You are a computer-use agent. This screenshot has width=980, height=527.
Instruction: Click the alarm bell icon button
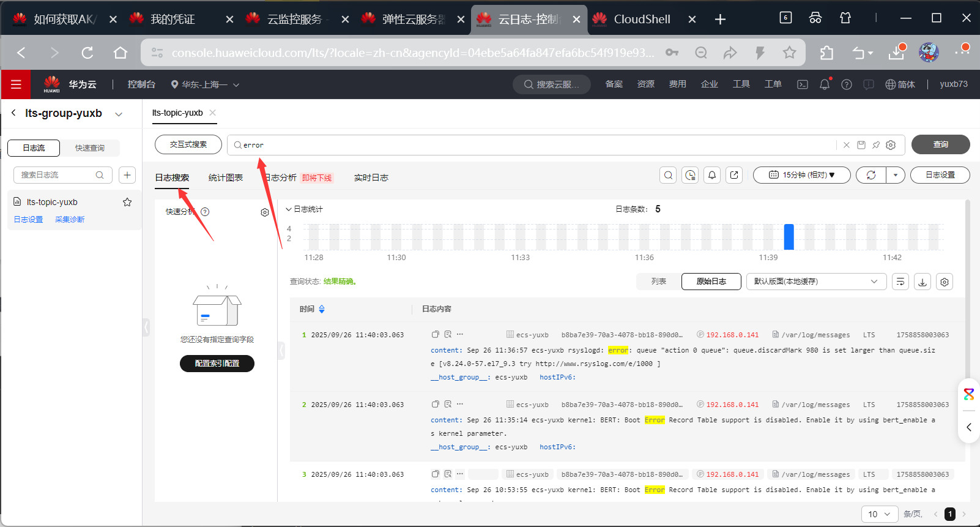712,175
